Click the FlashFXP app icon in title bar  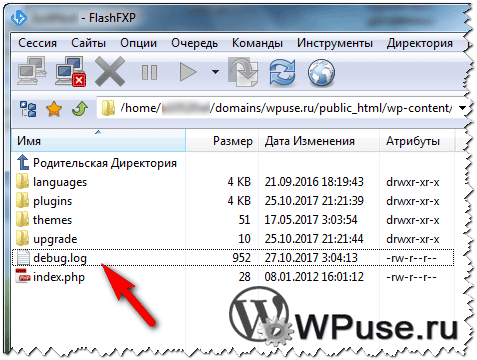pyautogui.click(x=19, y=18)
